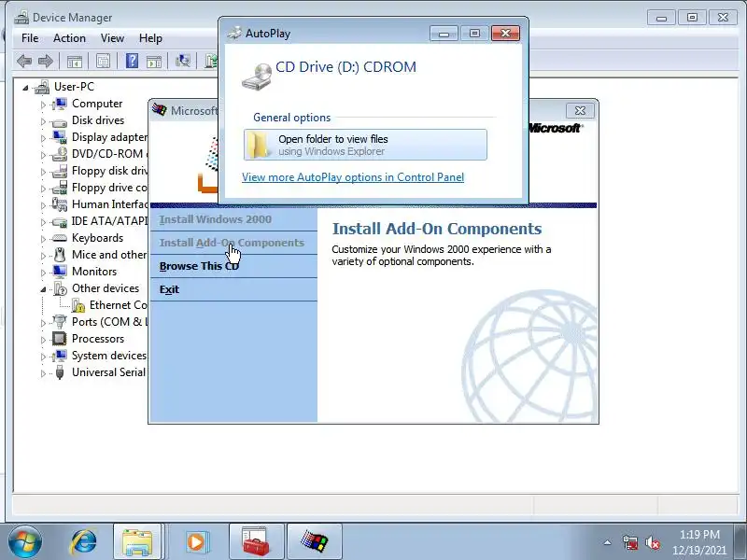747x560 pixels.
Task: Click the Processors category icon
Action: point(60,339)
